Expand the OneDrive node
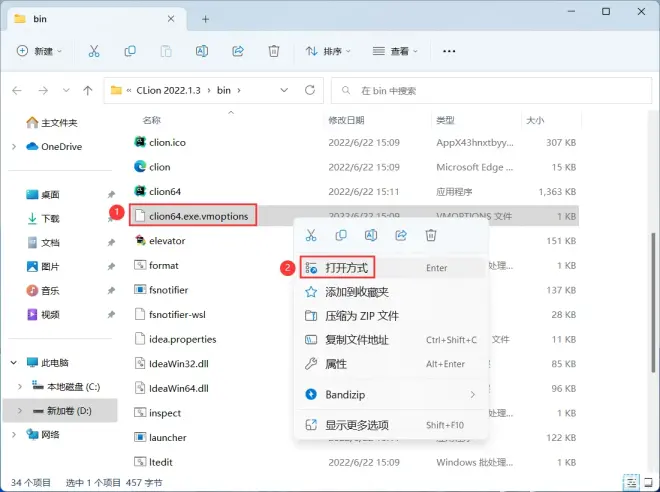660x492 pixels. [14, 147]
